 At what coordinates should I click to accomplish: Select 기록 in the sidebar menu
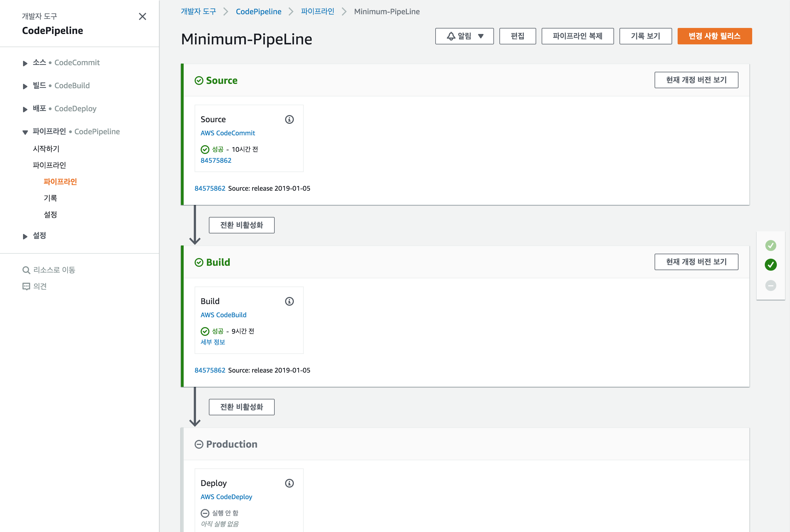tap(50, 198)
